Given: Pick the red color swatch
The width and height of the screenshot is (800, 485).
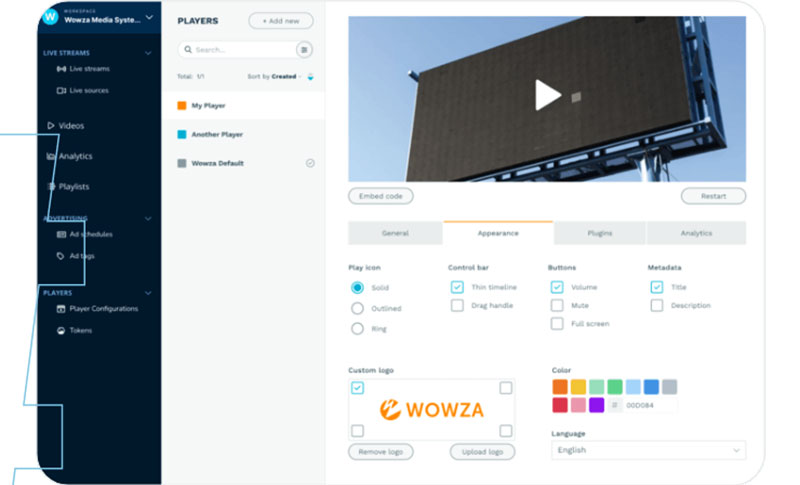Looking at the screenshot, I should coord(560,405).
